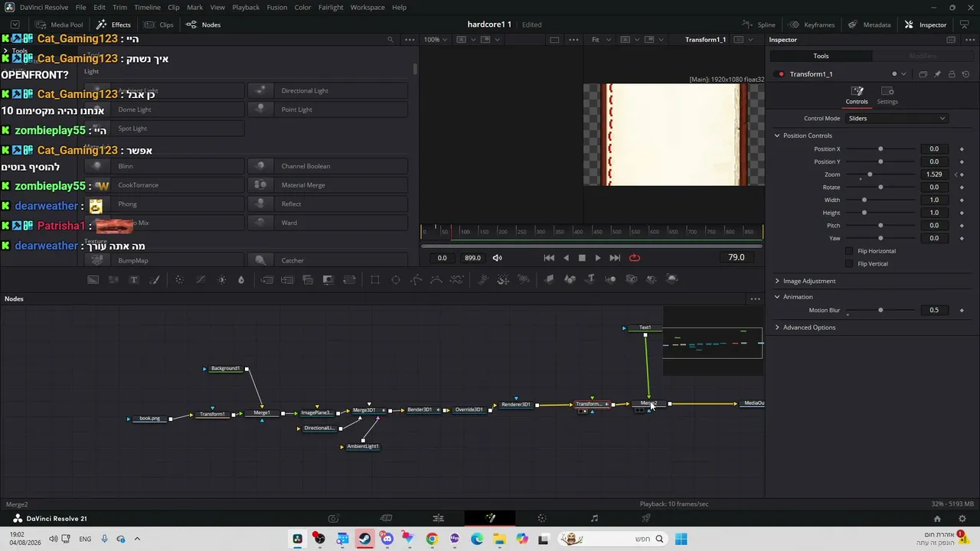Open Discord from the taskbar
Image resolution: width=980 pixels, height=551 pixels.
click(x=387, y=539)
